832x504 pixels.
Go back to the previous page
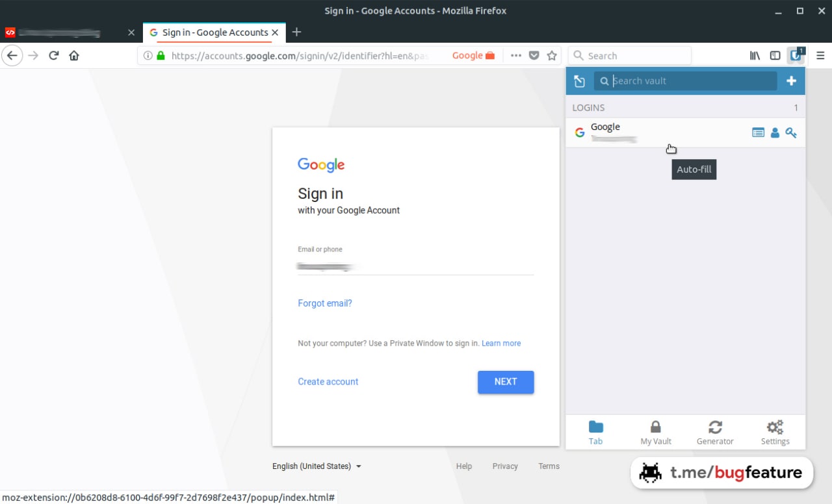tap(12, 55)
